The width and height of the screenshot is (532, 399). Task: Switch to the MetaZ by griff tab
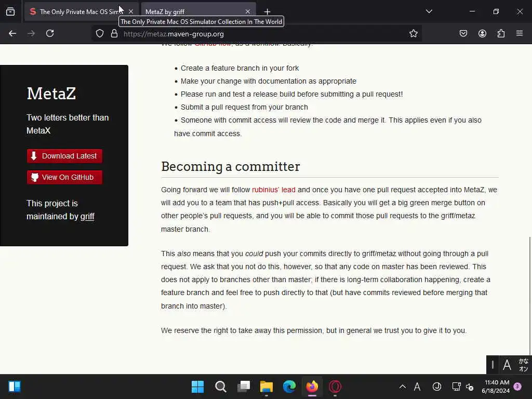pyautogui.click(x=198, y=11)
